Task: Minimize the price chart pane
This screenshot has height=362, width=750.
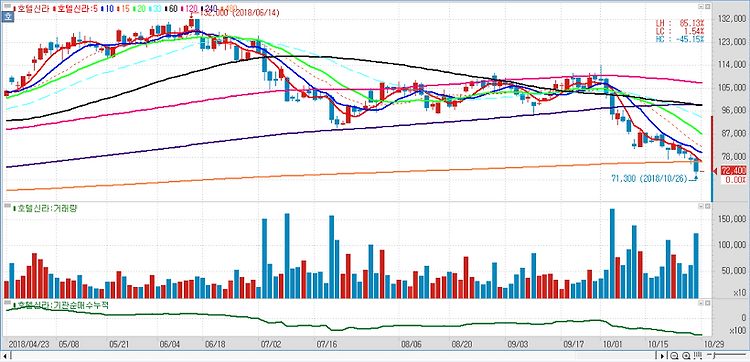Action: 700,7
